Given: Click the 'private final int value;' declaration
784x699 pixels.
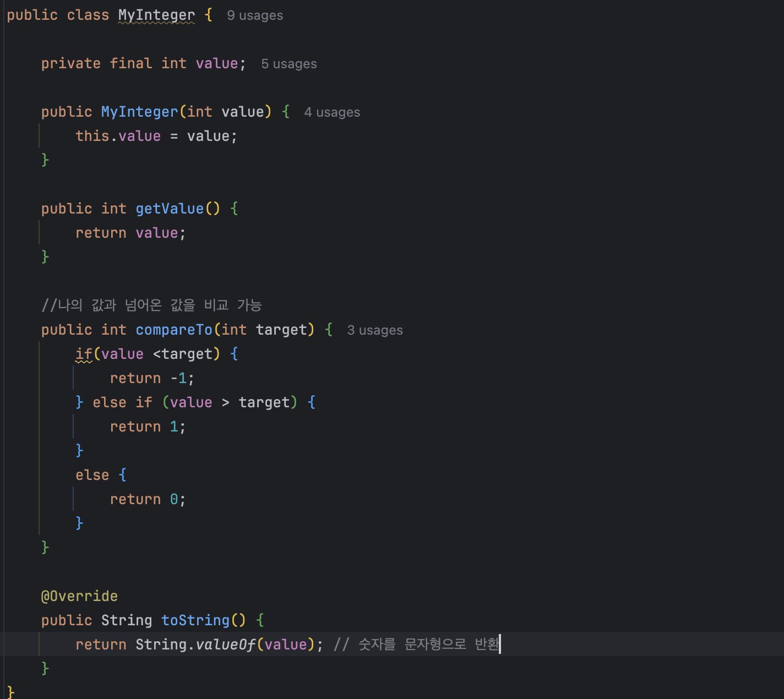Looking at the screenshot, I should pyautogui.click(x=143, y=63).
